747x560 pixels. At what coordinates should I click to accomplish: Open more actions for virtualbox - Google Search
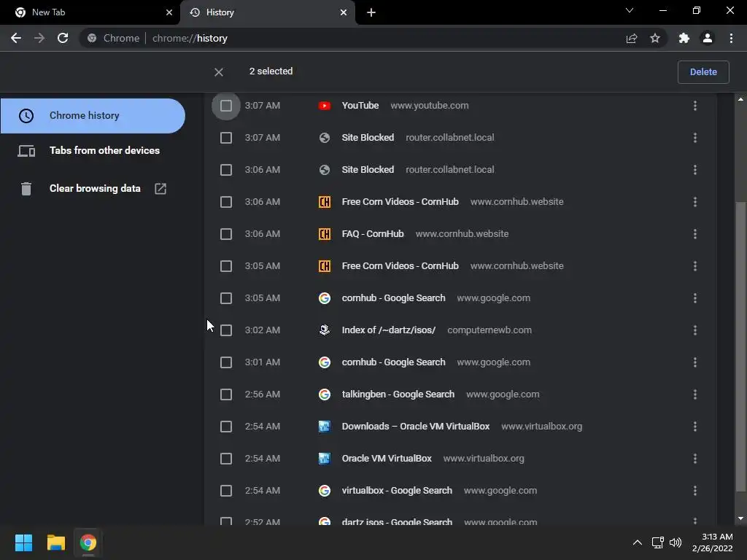tap(695, 491)
